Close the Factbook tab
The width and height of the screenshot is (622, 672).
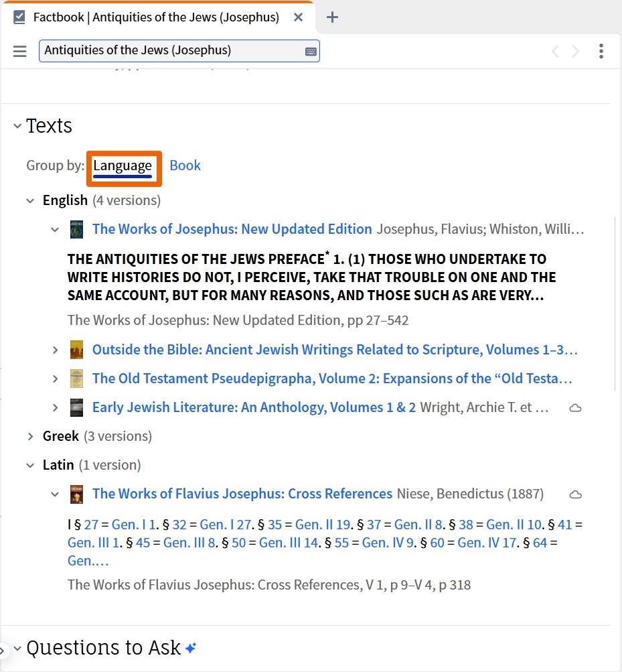click(x=298, y=17)
